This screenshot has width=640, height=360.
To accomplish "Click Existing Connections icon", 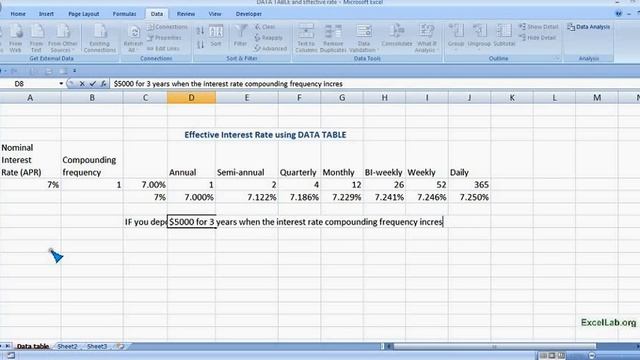I will (x=100, y=38).
